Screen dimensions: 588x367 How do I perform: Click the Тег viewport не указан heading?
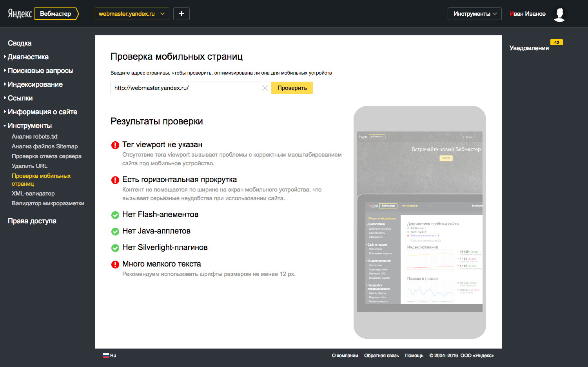click(162, 144)
